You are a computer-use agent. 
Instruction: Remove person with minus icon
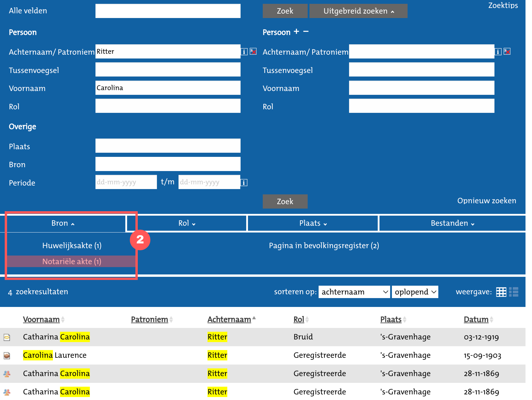click(x=306, y=32)
